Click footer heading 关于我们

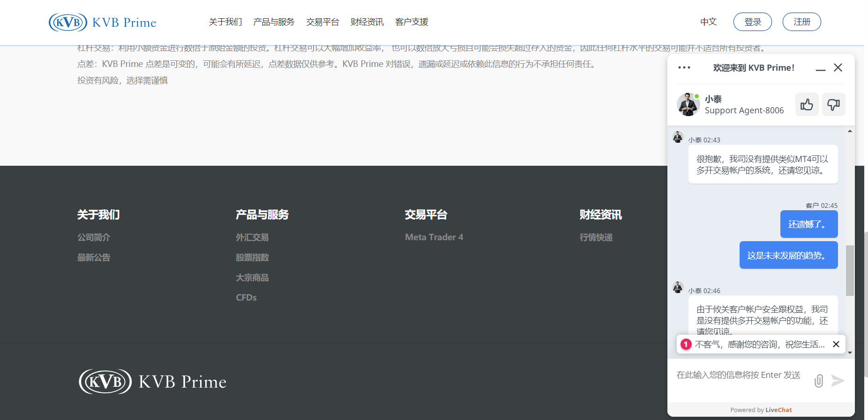[98, 214]
